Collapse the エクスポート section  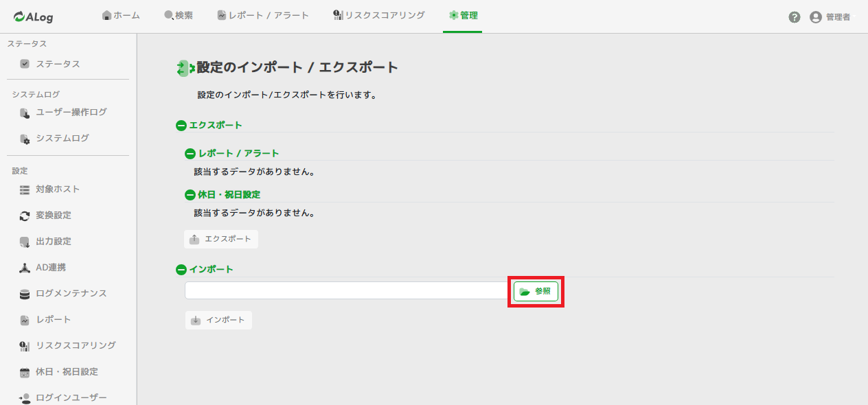(181, 126)
